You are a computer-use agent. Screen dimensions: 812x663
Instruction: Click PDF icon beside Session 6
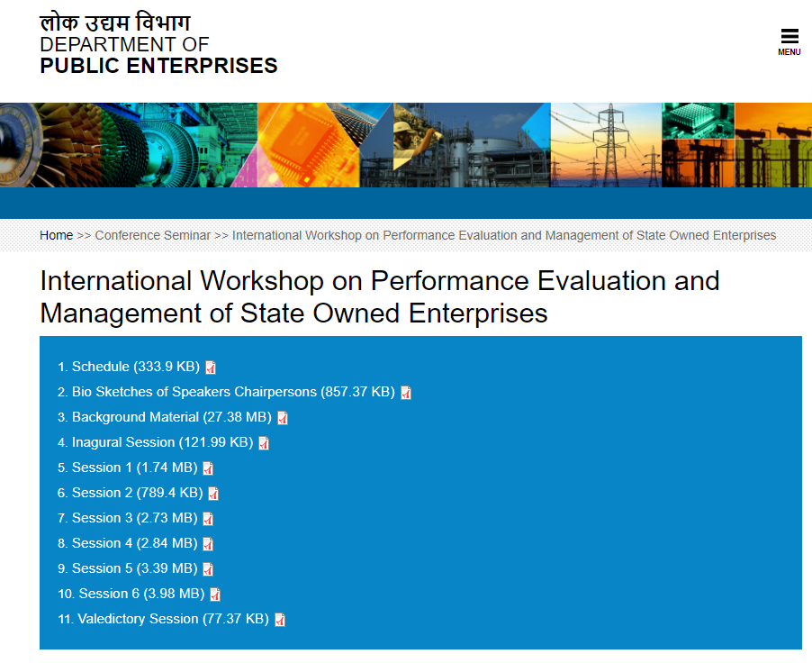tap(215, 595)
